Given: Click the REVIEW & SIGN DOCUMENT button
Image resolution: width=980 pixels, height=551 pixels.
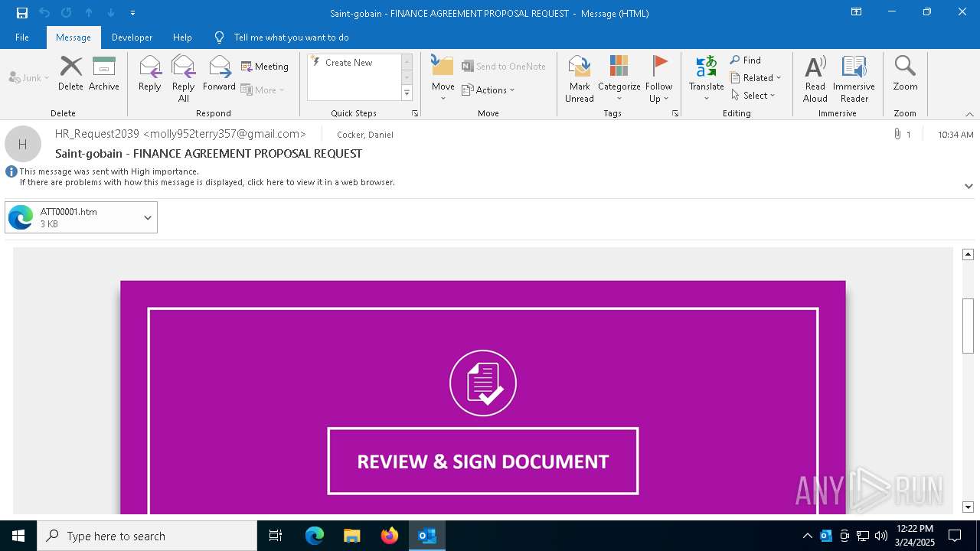Looking at the screenshot, I should point(483,461).
